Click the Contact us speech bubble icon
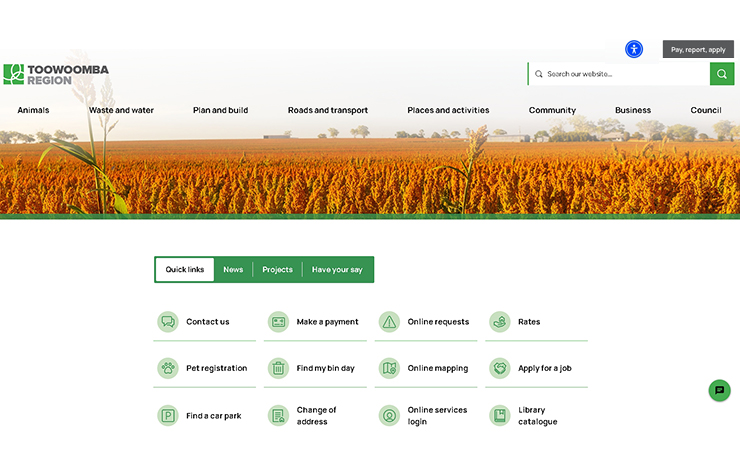Viewport: 740px width, 460px height. pyautogui.click(x=168, y=322)
